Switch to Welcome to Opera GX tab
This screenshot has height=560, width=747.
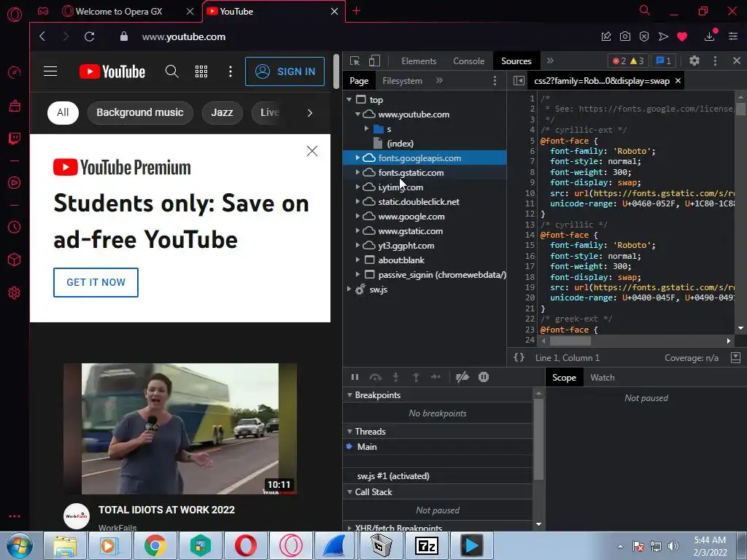click(x=119, y=12)
